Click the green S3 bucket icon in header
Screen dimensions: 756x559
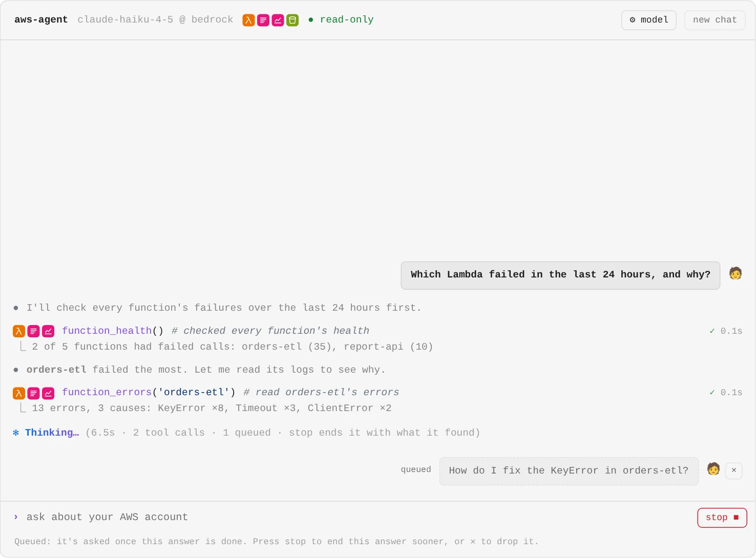[x=292, y=20]
